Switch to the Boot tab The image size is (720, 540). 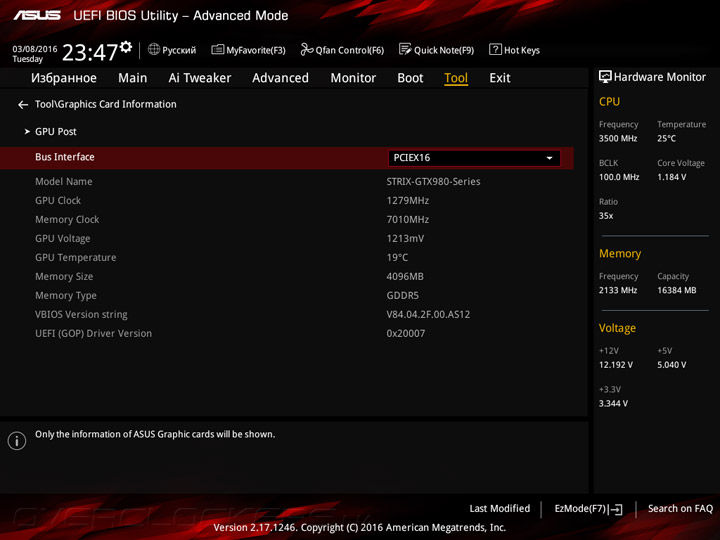(410, 78)
